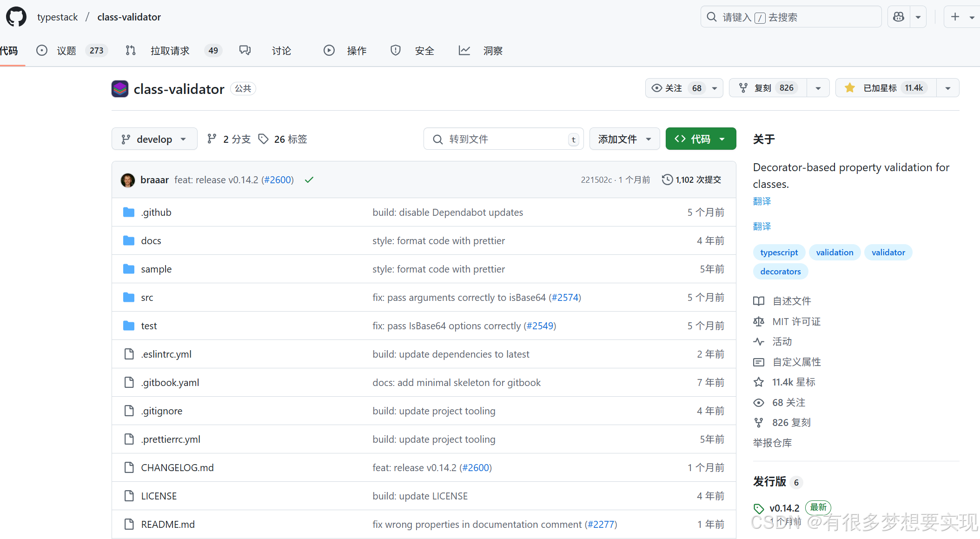The height and width of the screenshot is (539, 980).
Task: Click the first 翻译 translate link
Action: pos(761,201)
